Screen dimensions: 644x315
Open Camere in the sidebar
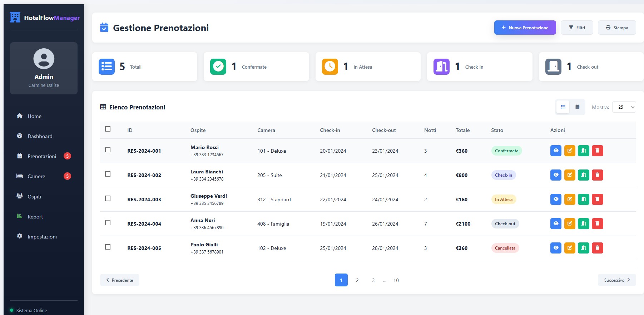(36, 176)
